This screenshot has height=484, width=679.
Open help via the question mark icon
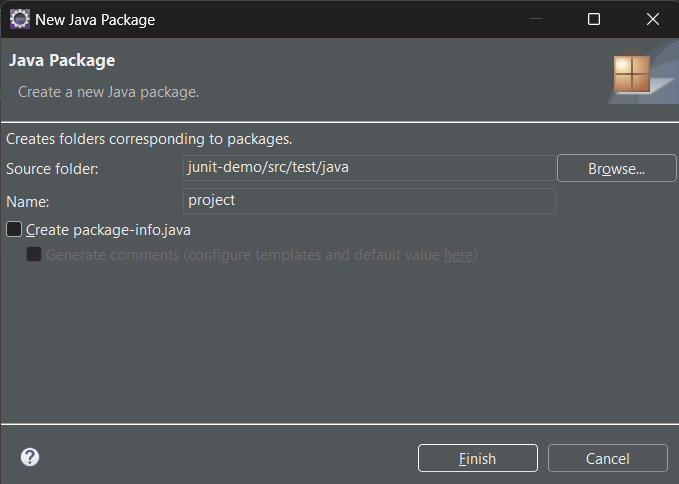pyautogui.click(x=30, y=457)
